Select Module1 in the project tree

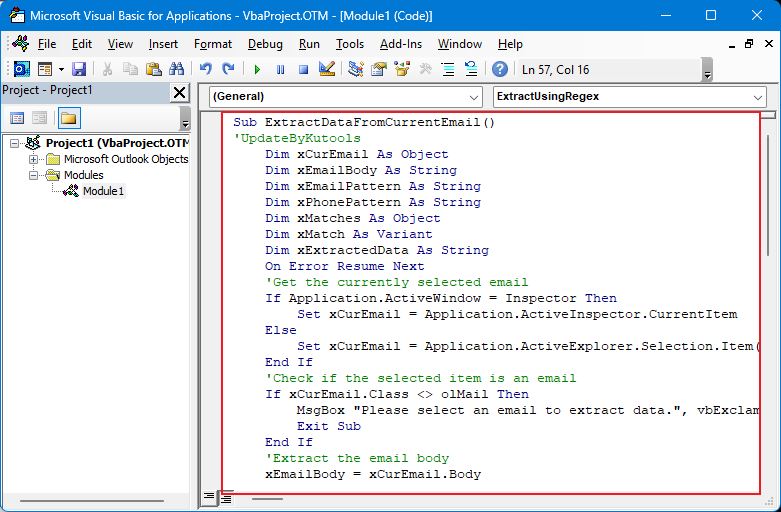[x=103, y=191]
